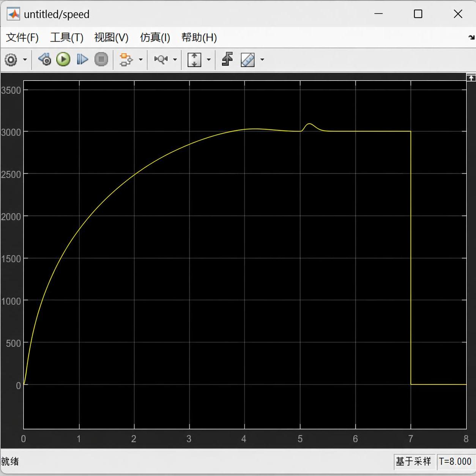
Task: Open the zoom tool dropdown arrow
Action: pos(175,60)
